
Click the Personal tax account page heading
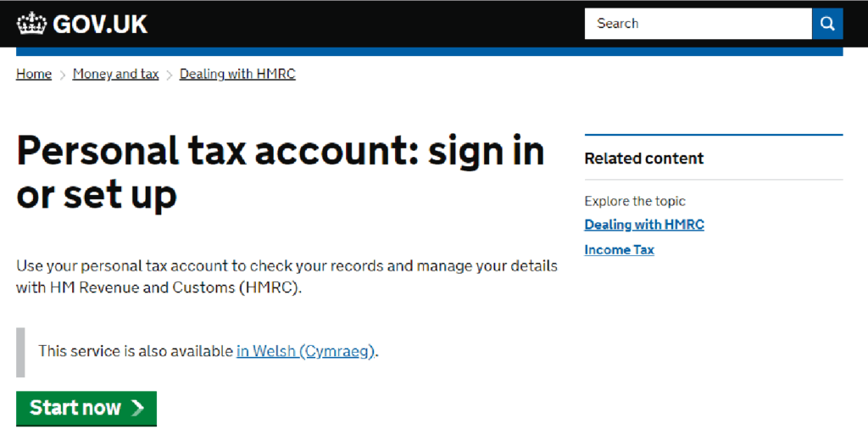(280, 173)
